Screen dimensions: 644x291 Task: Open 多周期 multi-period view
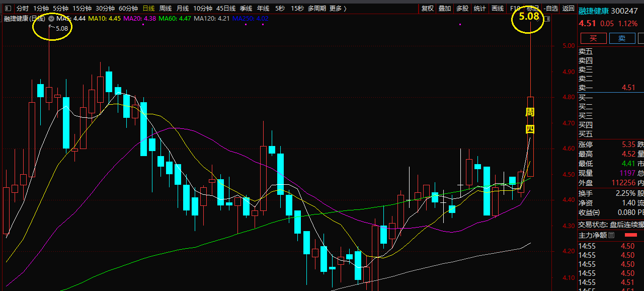pos(317,9)
